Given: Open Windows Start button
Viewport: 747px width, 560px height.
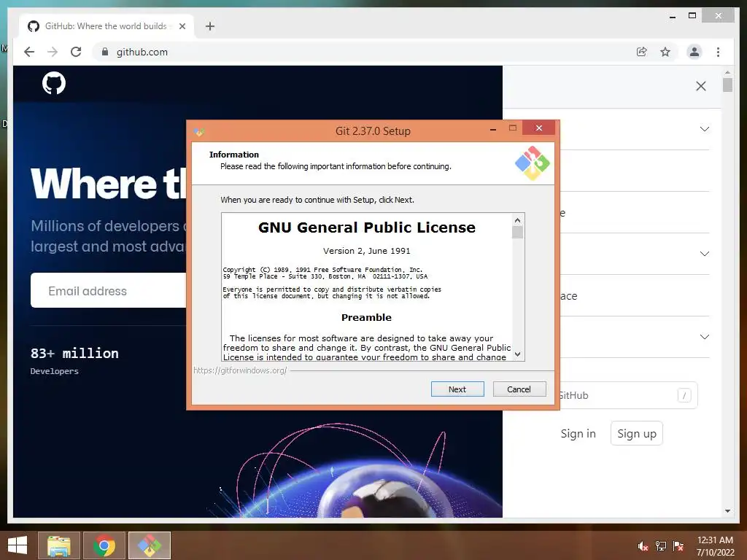Looking at the screenshot, I should tap(18, 545).
